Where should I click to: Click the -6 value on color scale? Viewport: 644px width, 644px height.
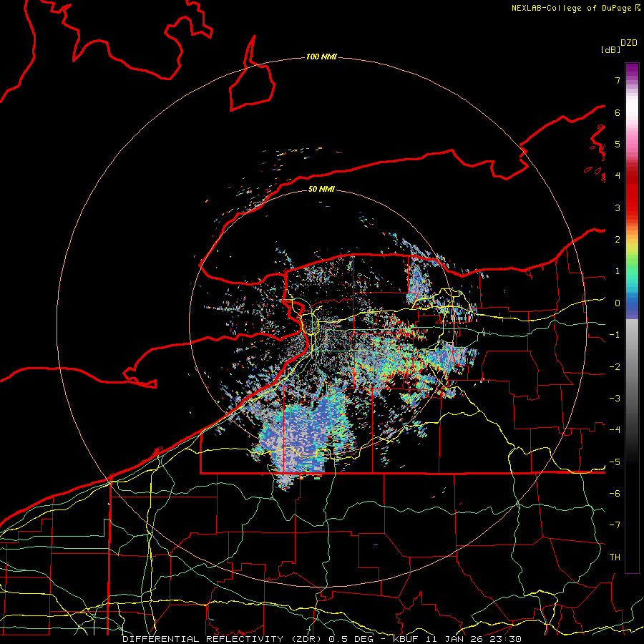(615, 494)
